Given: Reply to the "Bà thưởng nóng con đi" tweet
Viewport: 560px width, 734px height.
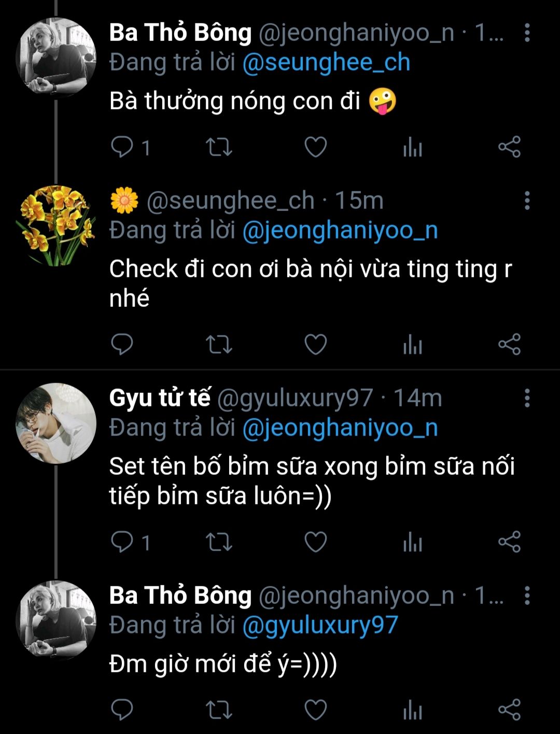Looking at the screenshot, I should point(122,147).
